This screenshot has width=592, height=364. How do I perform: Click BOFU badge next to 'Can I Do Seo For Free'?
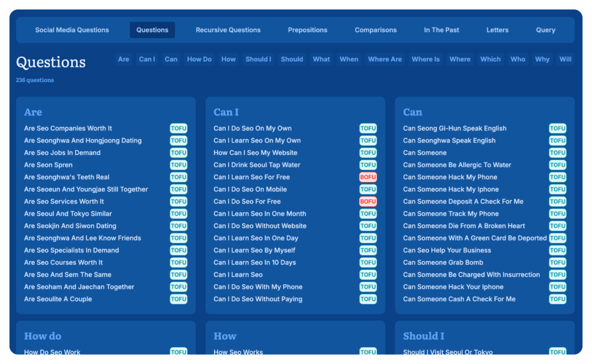(368, 202)
